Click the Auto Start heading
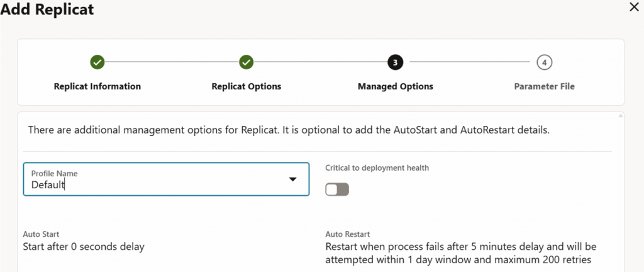Image resolution: width=644 pixels, height=272 pixels. 41,234
